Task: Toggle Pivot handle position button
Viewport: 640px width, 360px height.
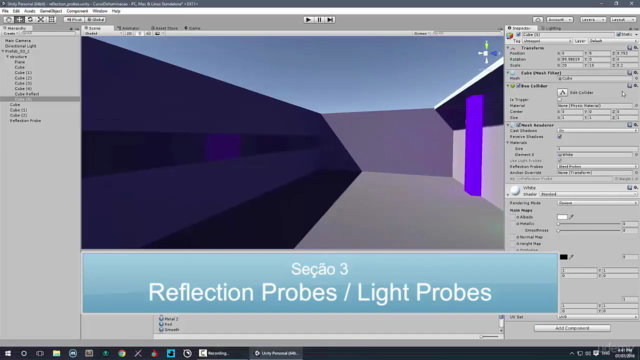Action: coord(74,20)
